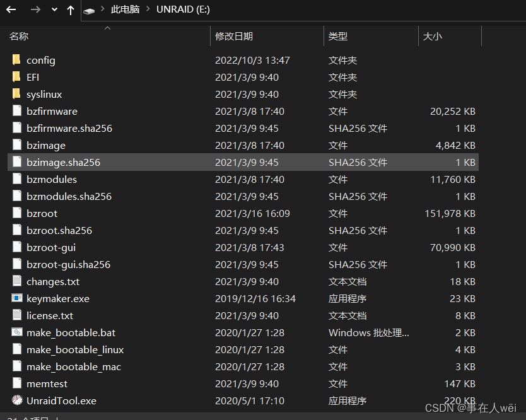This screenshot has width=526, height=420.
Task: Sort by 修改日期 column header
Action: 234,36
